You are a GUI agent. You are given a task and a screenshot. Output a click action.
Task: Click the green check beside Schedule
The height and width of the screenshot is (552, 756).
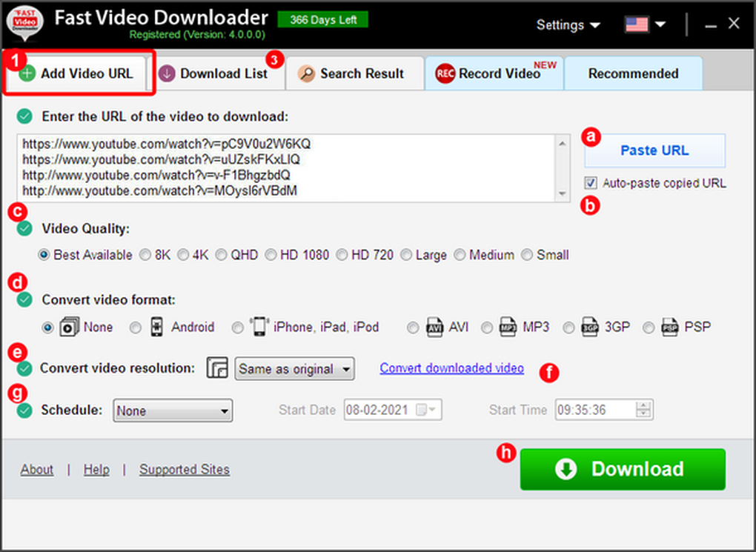(x=24, y=410)
